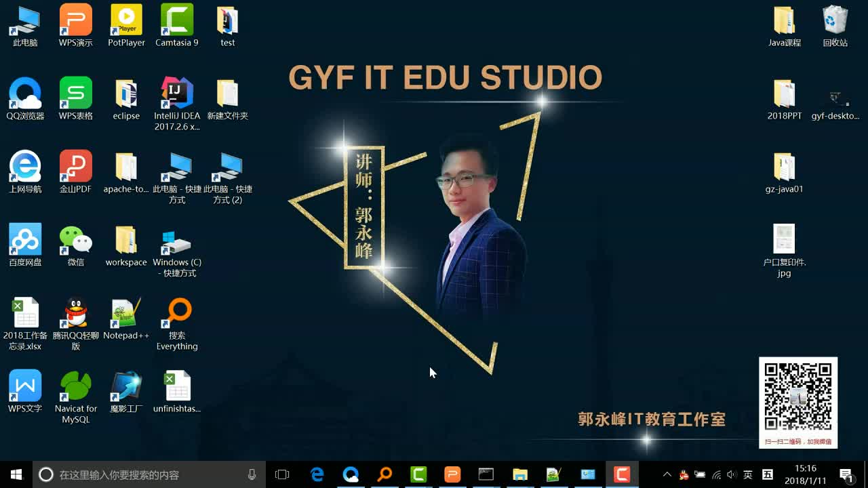Screen dimensions: 868x488
Task: Open the Action Center notifications
Action: 846,474
